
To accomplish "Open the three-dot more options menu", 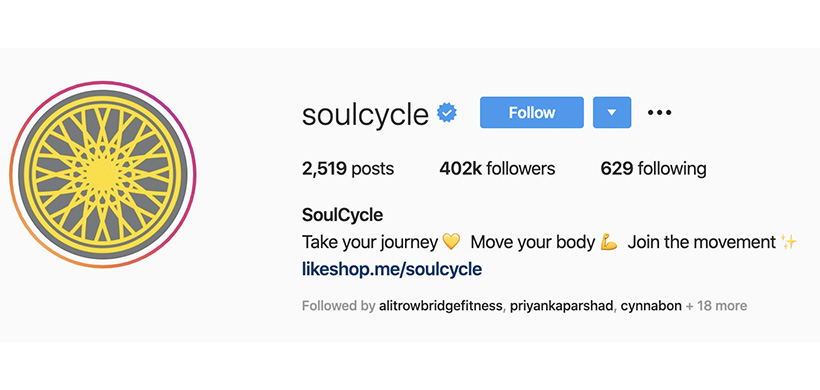I will (x=659, y=112).
